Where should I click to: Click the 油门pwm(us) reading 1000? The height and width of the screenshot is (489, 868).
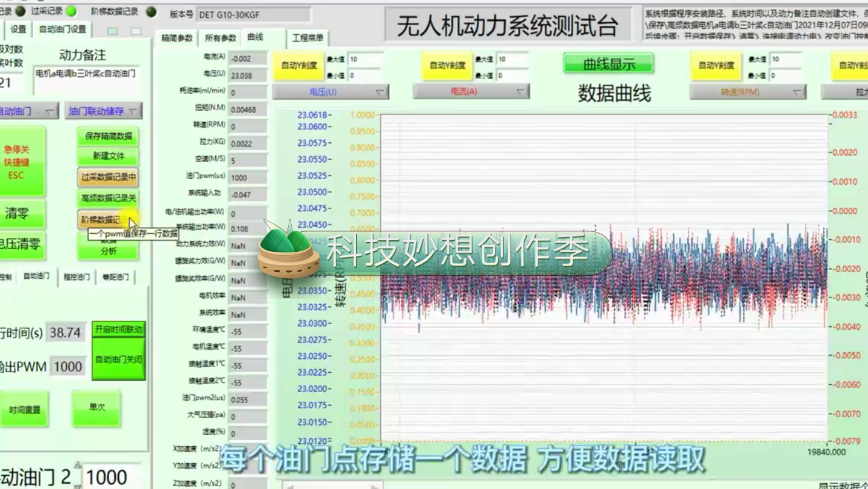click(248, 178)
